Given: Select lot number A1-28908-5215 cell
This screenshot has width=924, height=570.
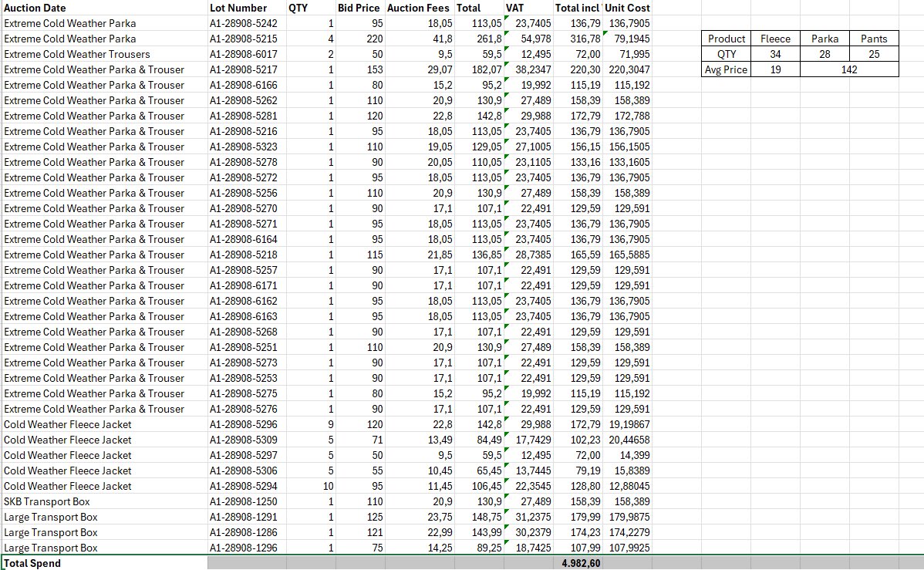Looking at the screenshot, I should pyautogui.click(x=247, y=39).
